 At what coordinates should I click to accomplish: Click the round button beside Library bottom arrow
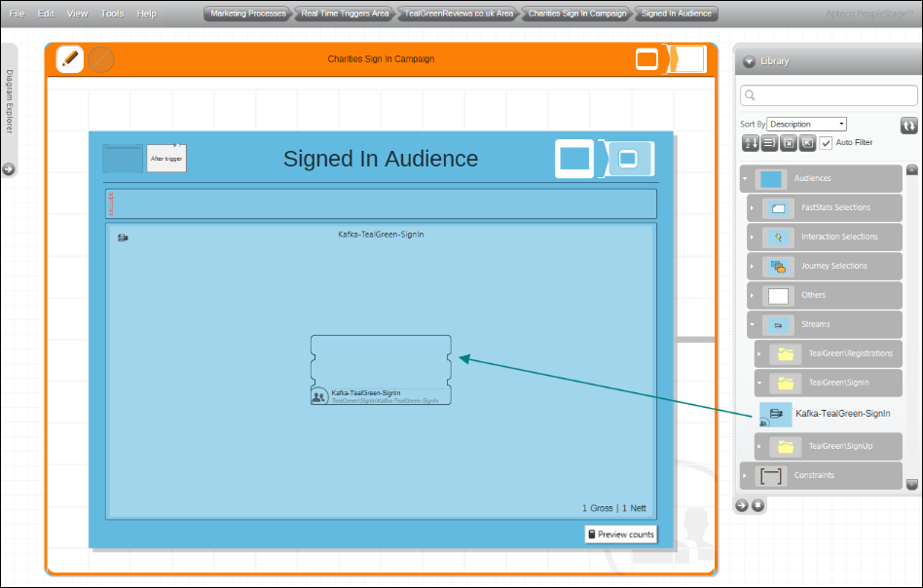[x=758, y=505]
